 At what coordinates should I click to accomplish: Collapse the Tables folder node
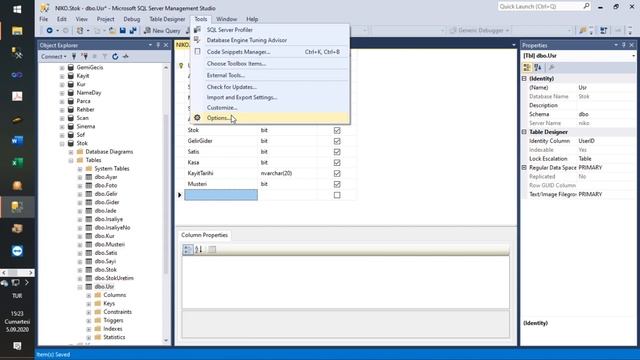pyautogui.click(x=71, y=160)
